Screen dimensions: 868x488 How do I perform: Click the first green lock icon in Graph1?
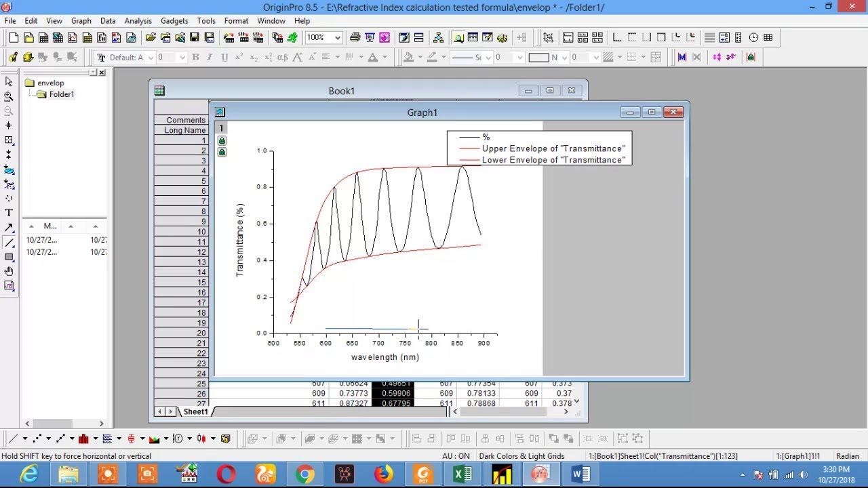pos(222,140)
